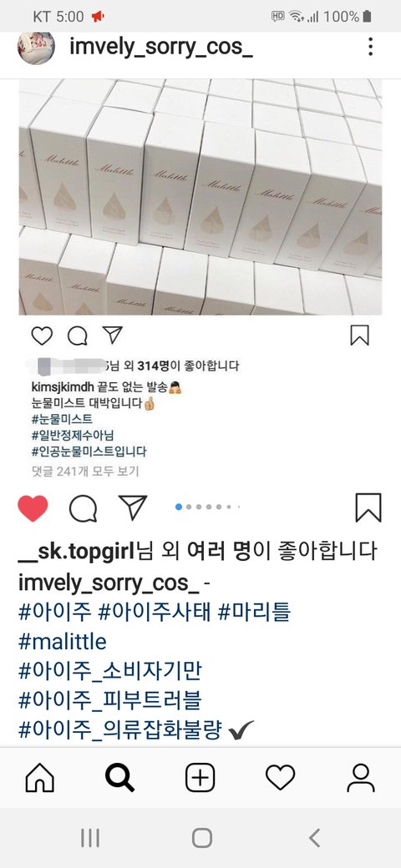Viewport: 401px width, 868px height.
Task: Create a new post with the plus icon
Action: [200, 779]
